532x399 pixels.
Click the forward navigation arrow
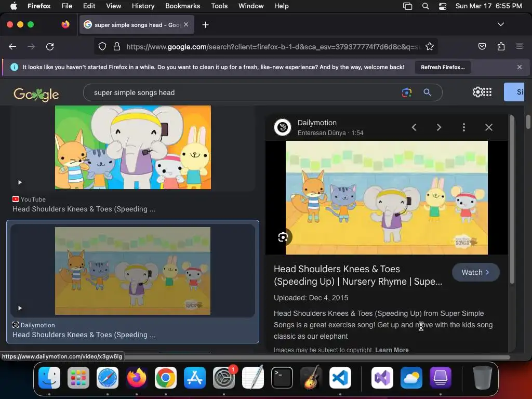pyautogui.click(x=31, y=46)
